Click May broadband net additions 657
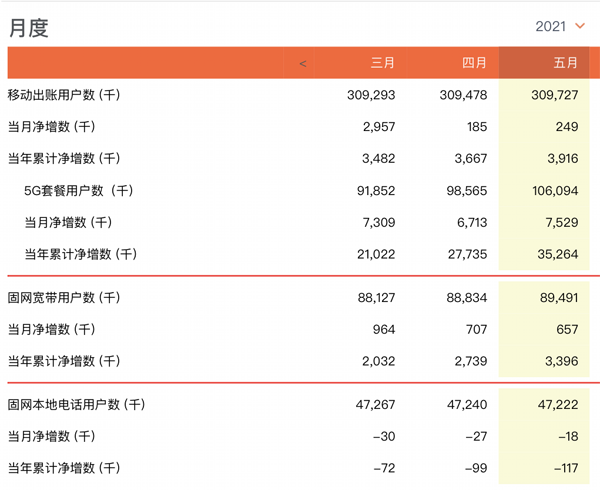Viewport: 600px width, 490px height. 567,329
